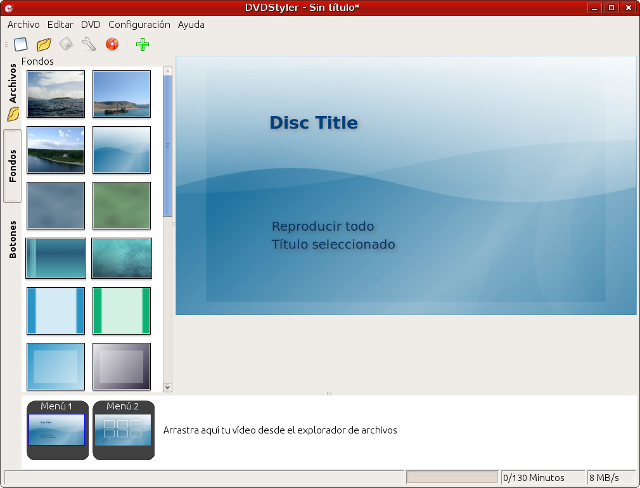Switch to the Botones side tab
Screen dimensions: 640x488
click(x=13, y=239)
